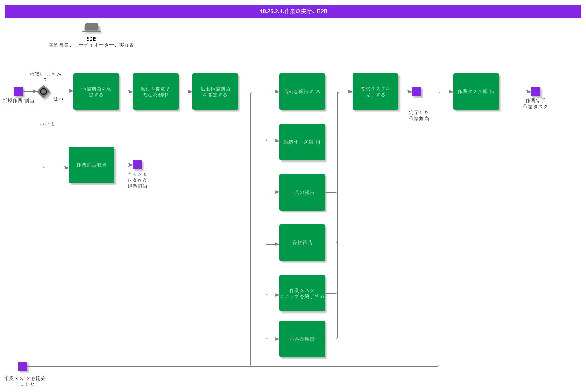Open 作業タスクステップを終了する box
This screenshot has width=586, height=392.
coord(302,293)
